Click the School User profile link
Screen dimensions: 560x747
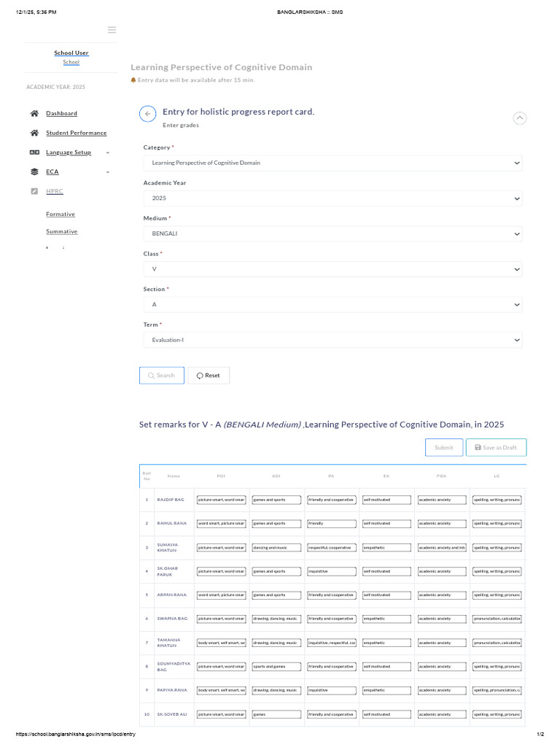coord(71,53)
